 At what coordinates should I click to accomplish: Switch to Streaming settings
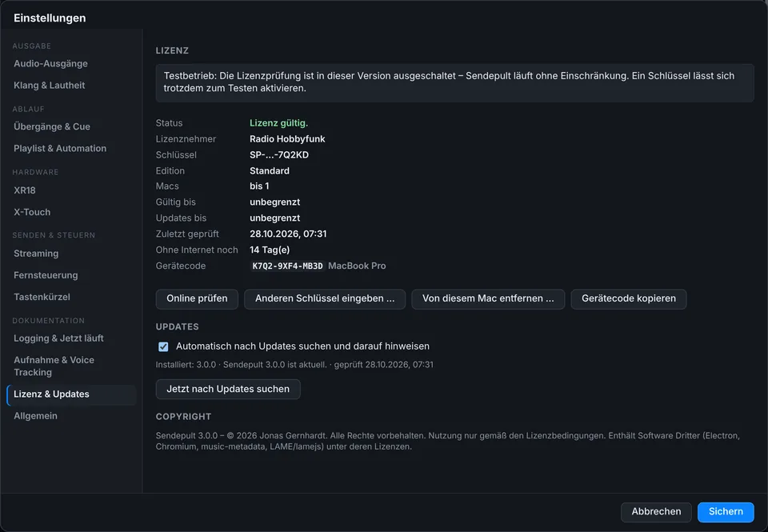pos(71,254)
